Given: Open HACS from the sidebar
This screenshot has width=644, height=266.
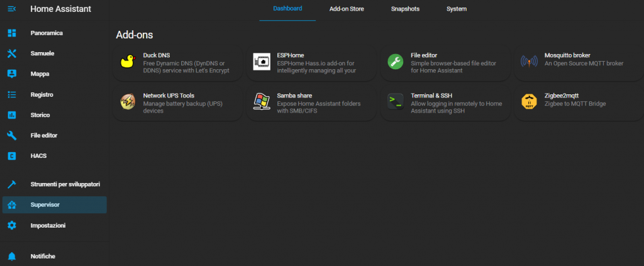Looking at the screenshot, I should pos(38,155).
